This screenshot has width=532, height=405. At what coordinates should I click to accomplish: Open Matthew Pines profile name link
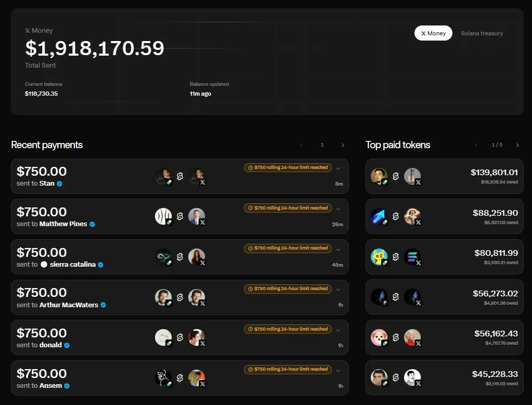coord(63,224)
